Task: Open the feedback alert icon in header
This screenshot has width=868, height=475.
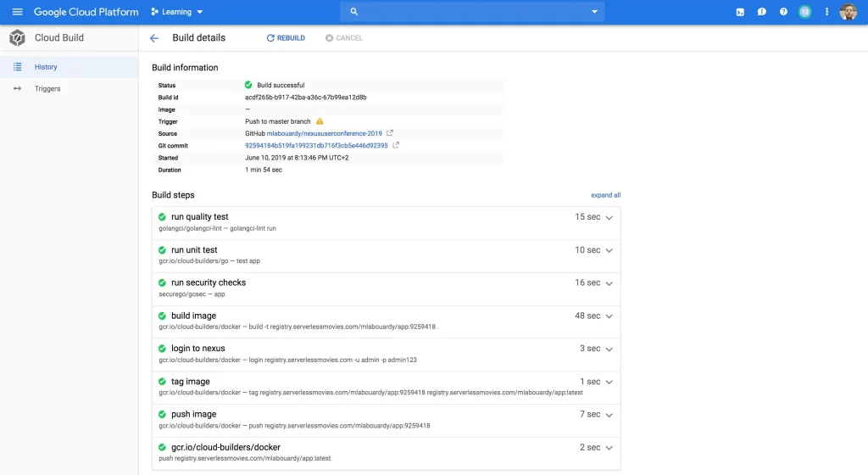Action: [762, 12]
